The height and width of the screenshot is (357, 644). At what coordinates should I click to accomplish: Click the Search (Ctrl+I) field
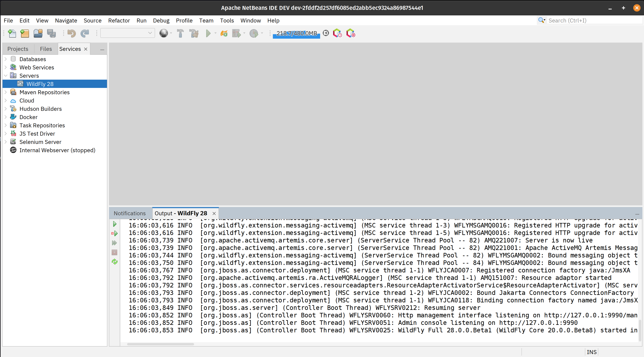click(593, 21)
